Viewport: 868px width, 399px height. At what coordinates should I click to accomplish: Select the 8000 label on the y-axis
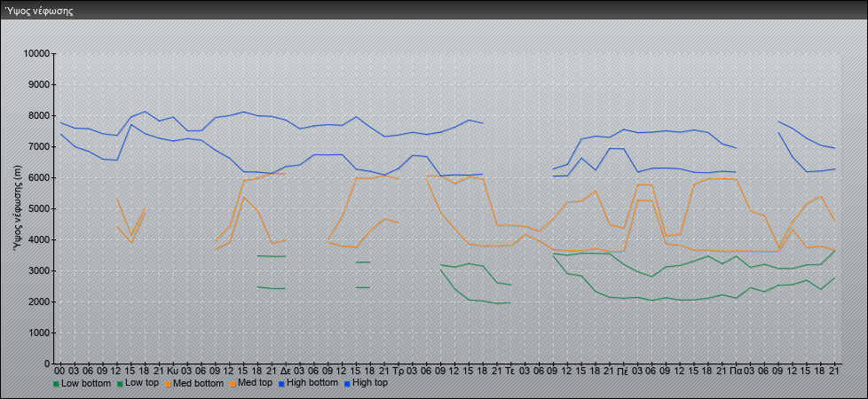39,115
